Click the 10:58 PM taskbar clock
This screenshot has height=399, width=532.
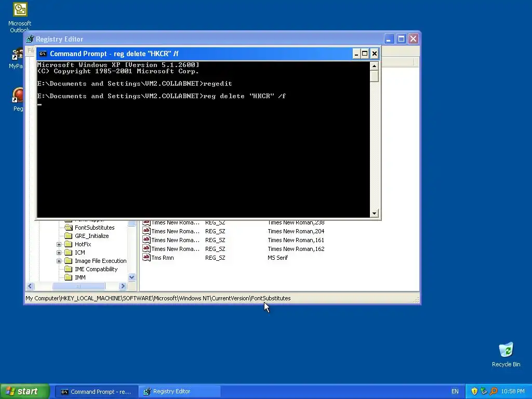[x=512, y=392]
